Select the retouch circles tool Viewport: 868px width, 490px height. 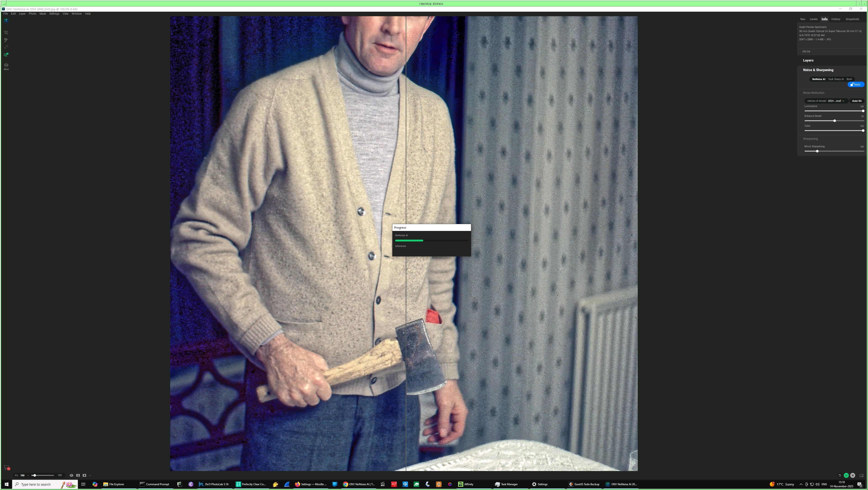click(x=6, y=47)
